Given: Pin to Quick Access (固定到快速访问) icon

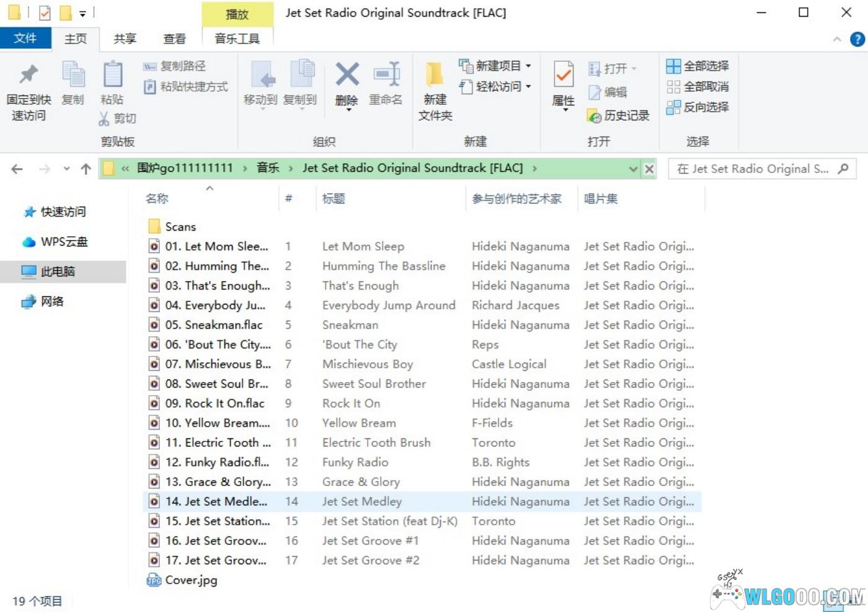Looking at the screenshot, I should tap(29, 76).
